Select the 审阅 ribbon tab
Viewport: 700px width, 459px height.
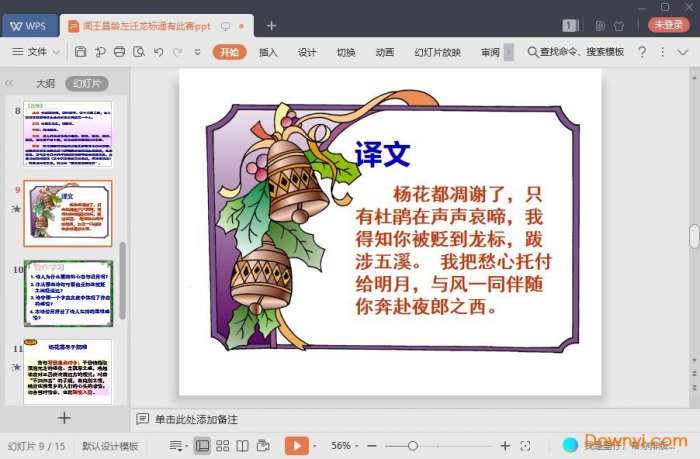[490, 52]
